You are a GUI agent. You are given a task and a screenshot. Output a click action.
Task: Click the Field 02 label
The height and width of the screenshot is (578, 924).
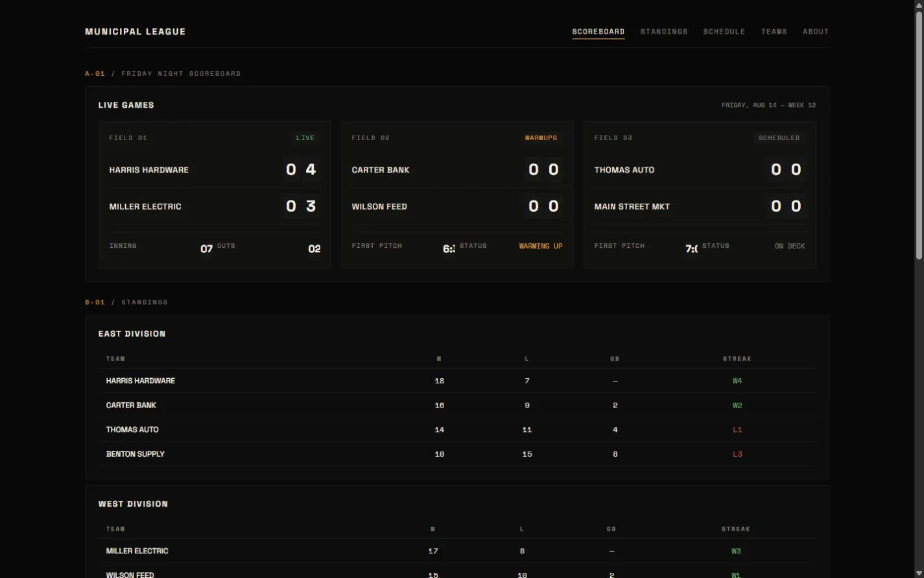coord(370,138)
